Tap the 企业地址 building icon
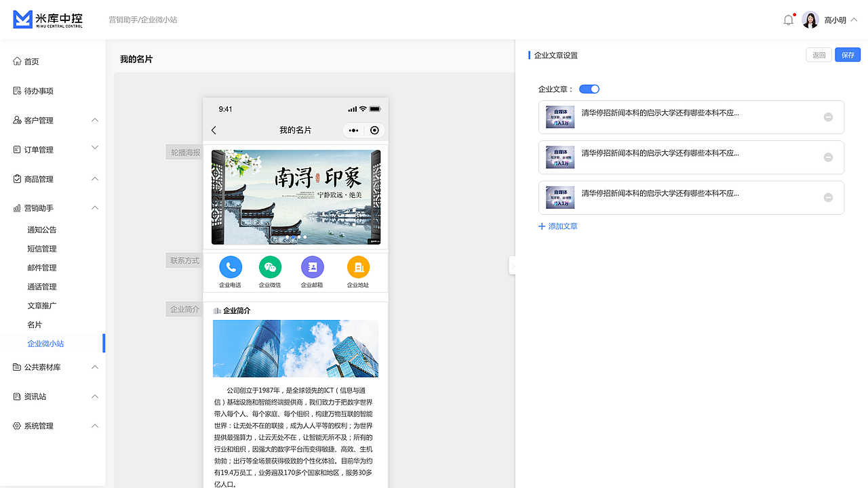This screenshot has width=868, height=488. click(x=358, y=267)
